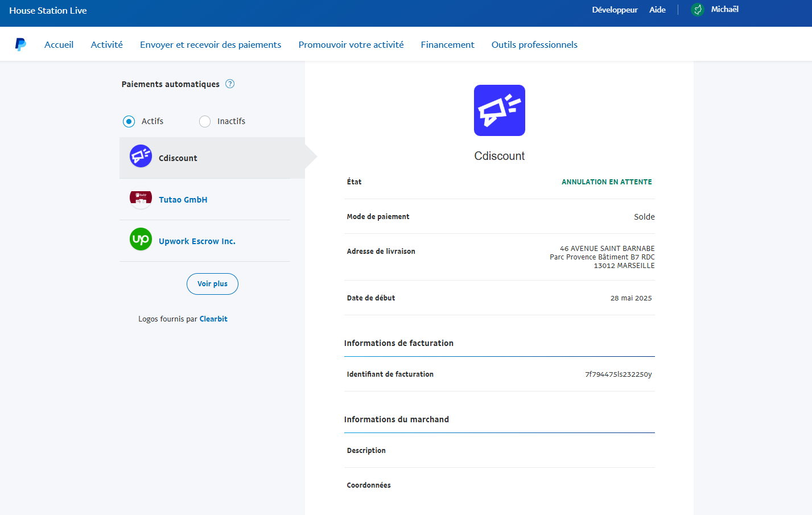The height and width of the screenshot is (515, 812).
Task: Click the Description row label
Action: [x=366, y=451]
